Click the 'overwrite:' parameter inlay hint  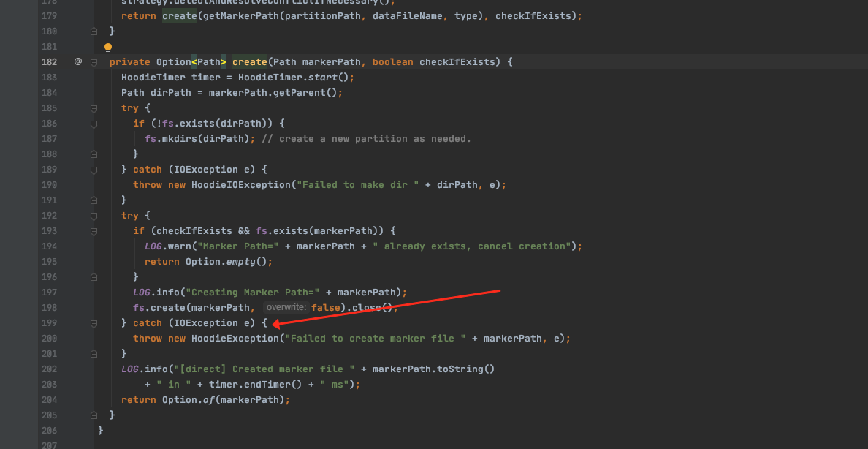point(286,308)
